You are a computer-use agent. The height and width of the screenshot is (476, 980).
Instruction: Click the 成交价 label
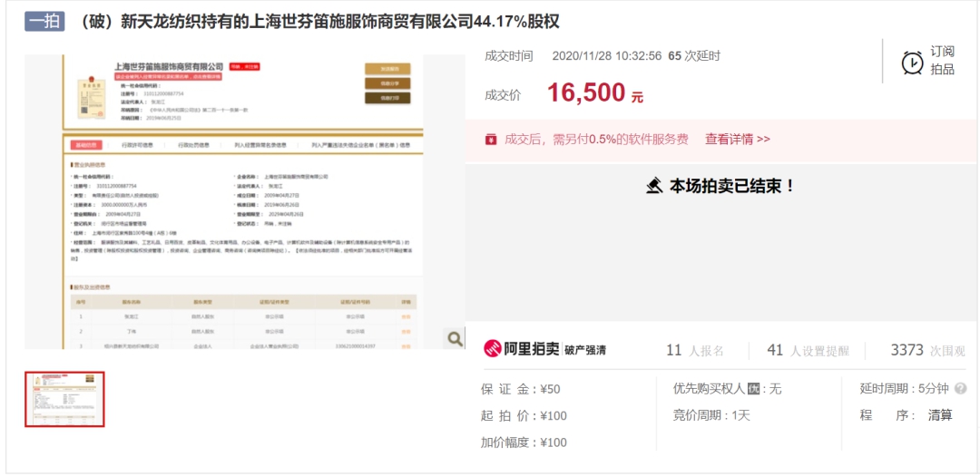pos(503,95)
